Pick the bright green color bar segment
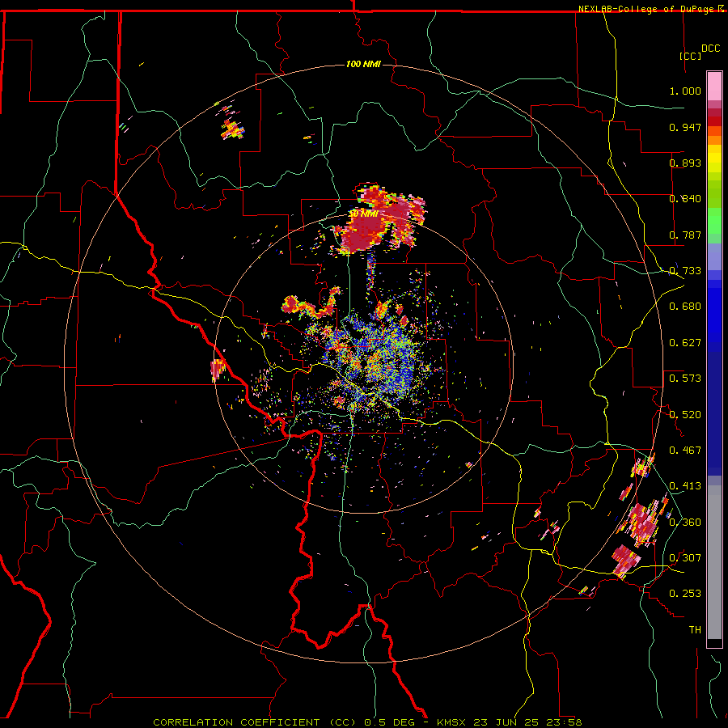This screenshot has height=728, width=728. [714, 221]
